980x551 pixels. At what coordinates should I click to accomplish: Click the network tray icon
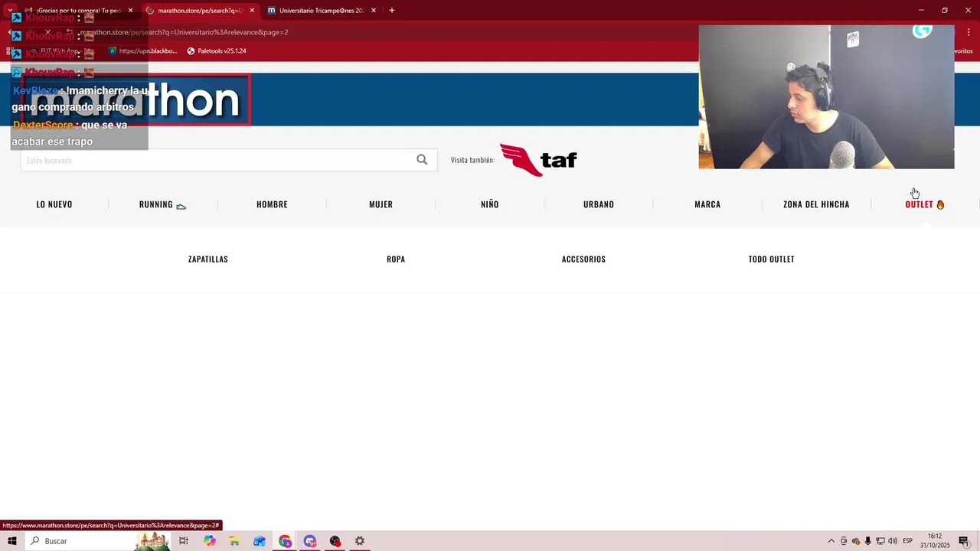880,541
